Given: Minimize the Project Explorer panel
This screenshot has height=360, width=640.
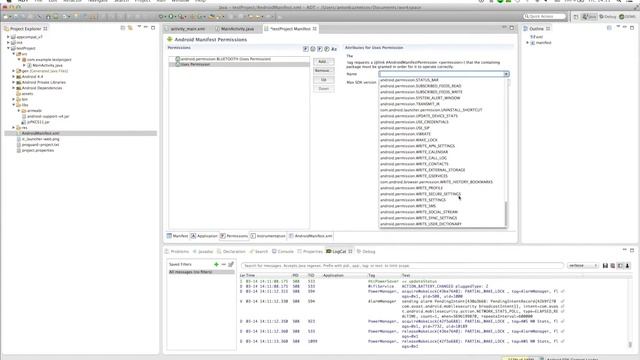Looking at the screenshot, I should (146, 27).
